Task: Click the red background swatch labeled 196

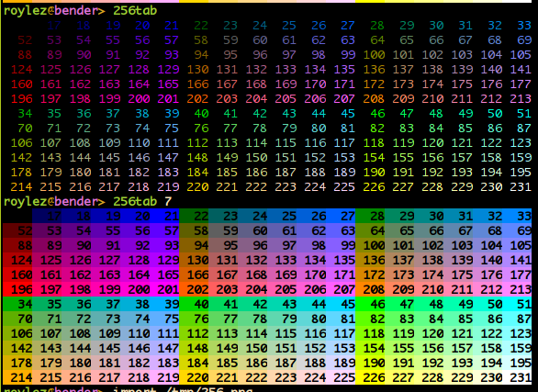Action: (17, 289)
